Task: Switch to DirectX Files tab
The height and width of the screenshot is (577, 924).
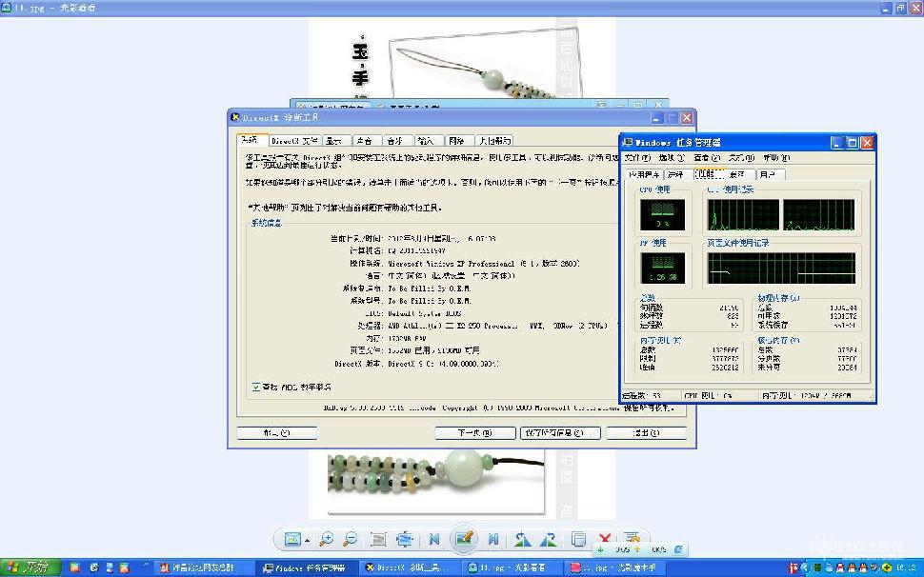Action: point(294,141)
